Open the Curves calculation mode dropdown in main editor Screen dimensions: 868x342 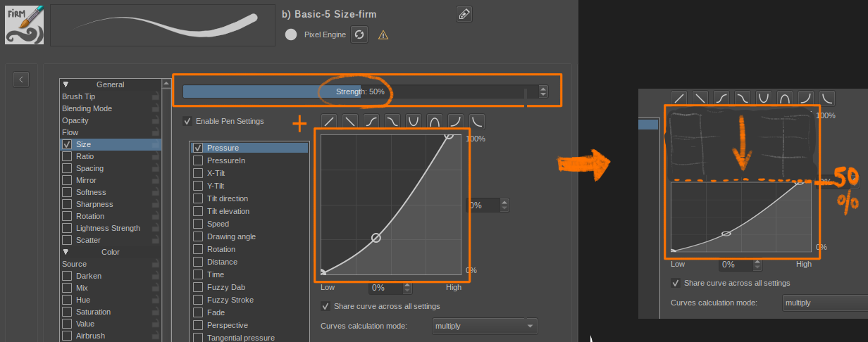(485, 326)
